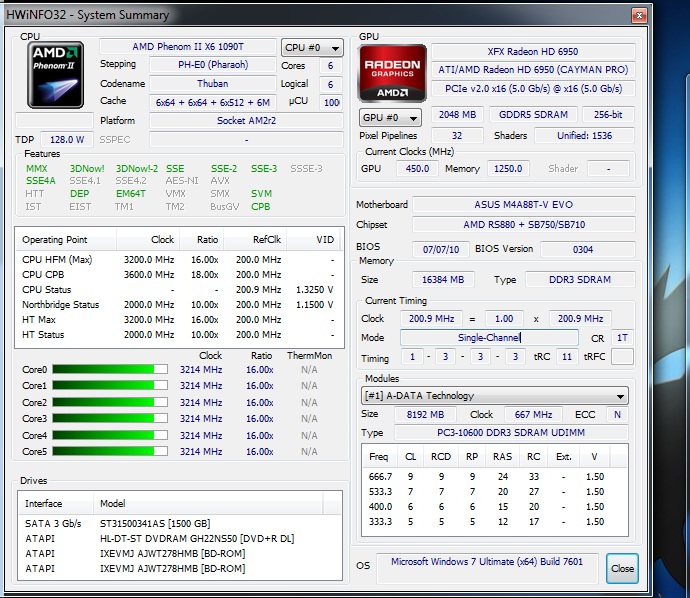Viewport: 690px width, 598px height.
Task: Click the DDR3 SDRAM memory type field
Action: 580,279
